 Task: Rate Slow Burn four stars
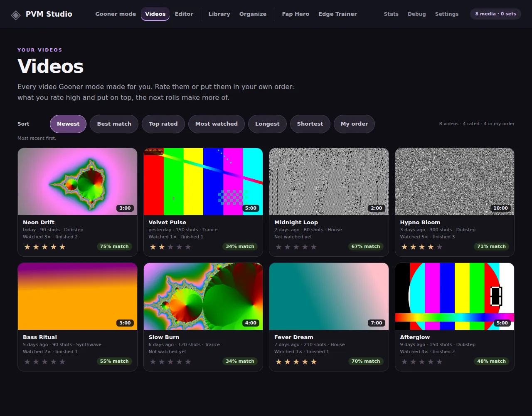pos(179,362)
